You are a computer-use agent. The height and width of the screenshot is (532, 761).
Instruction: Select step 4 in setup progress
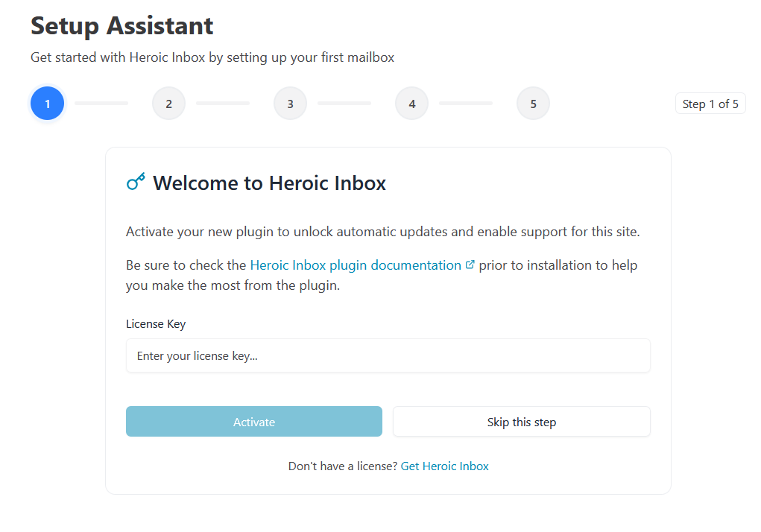(411, 104)
